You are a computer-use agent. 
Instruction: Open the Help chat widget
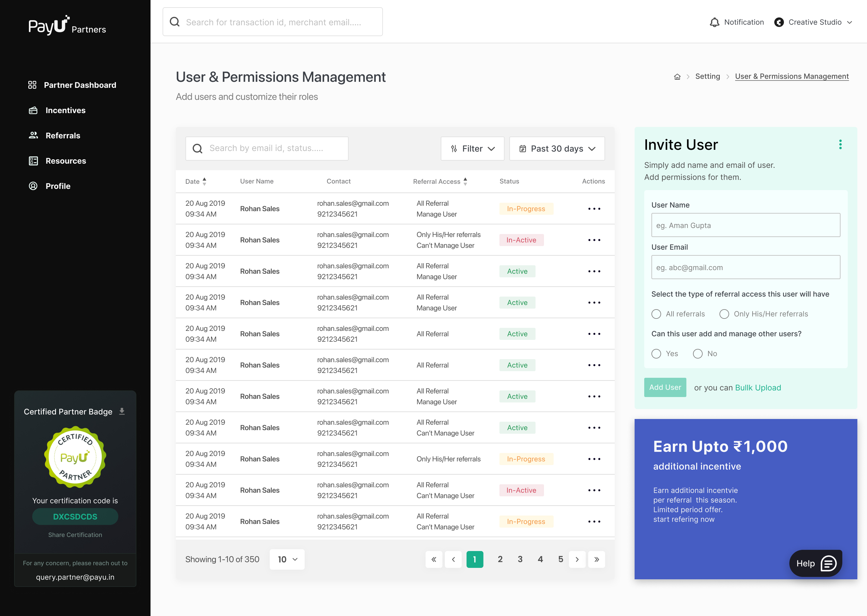point(816,563)
